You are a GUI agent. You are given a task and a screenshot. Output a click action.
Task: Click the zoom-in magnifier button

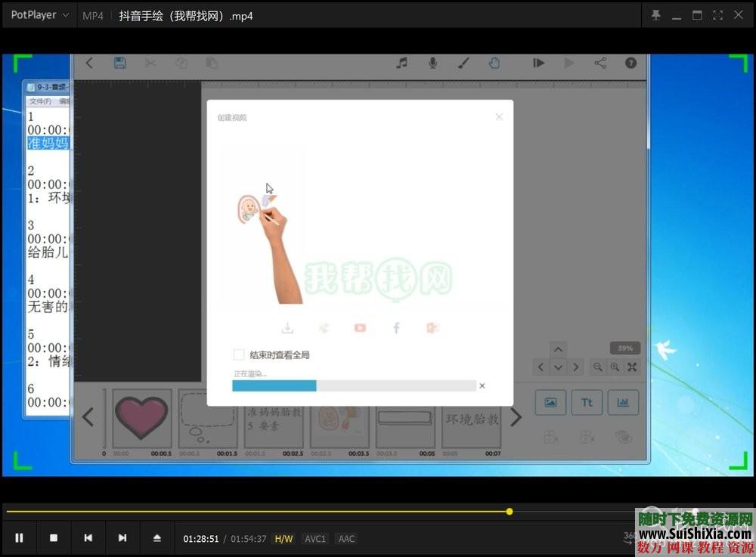(x=615, y=367)
